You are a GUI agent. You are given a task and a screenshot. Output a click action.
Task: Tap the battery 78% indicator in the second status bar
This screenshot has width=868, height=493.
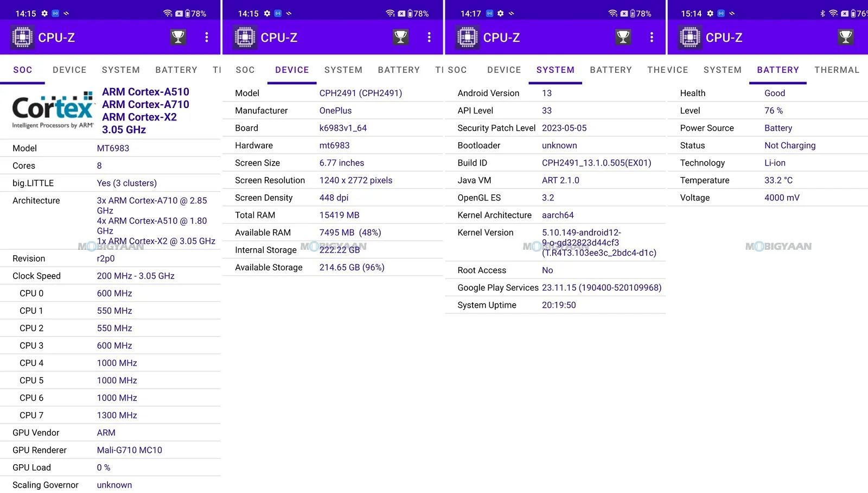coord(418,14)
